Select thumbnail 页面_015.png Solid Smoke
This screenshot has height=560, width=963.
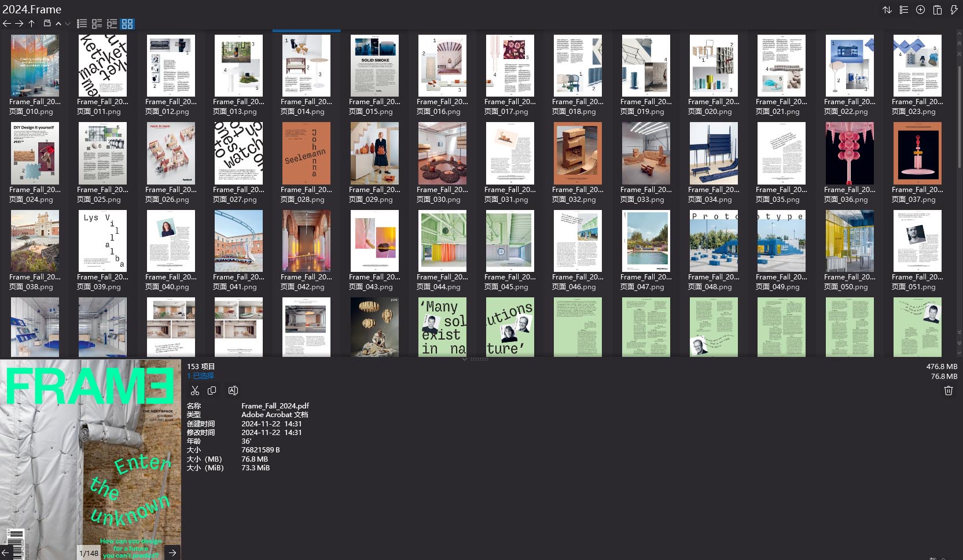point(374,65)
